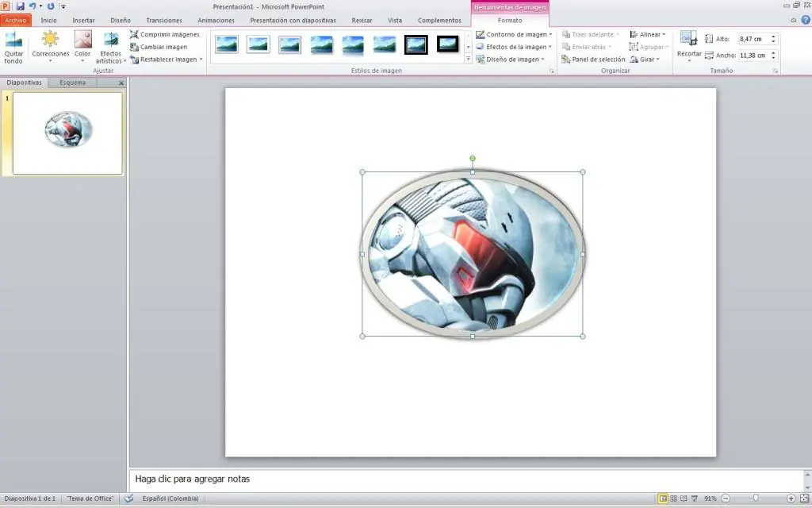Switch to the Transiciones tab
The image size is (812, 508).
[163, 20]
